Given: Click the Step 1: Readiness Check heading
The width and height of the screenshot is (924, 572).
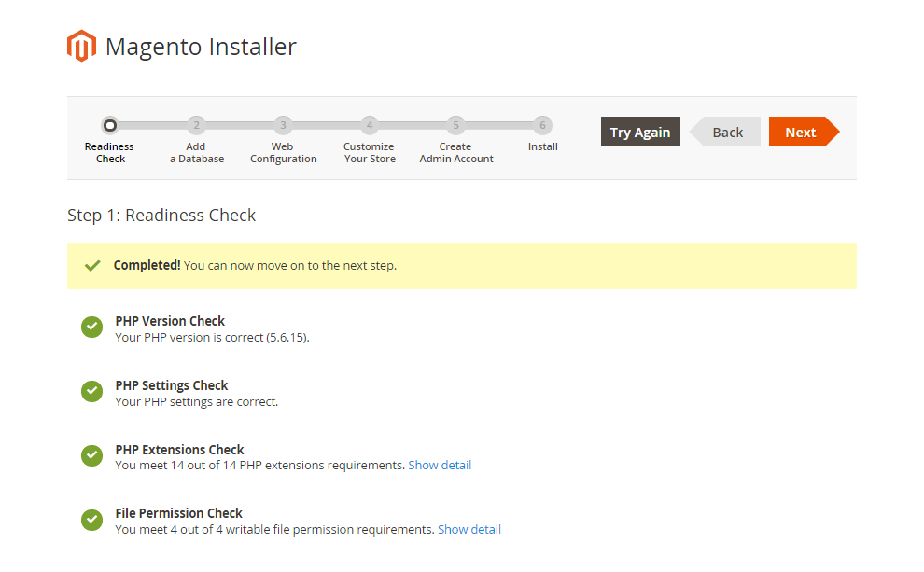Looking at the screenshot, I should pos(161,216).
